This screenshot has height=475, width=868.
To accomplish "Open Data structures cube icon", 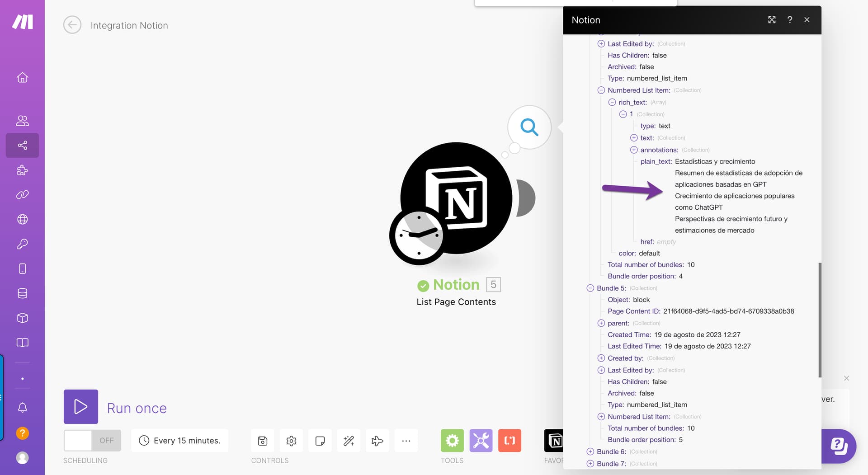I will (x=22, y=318).
